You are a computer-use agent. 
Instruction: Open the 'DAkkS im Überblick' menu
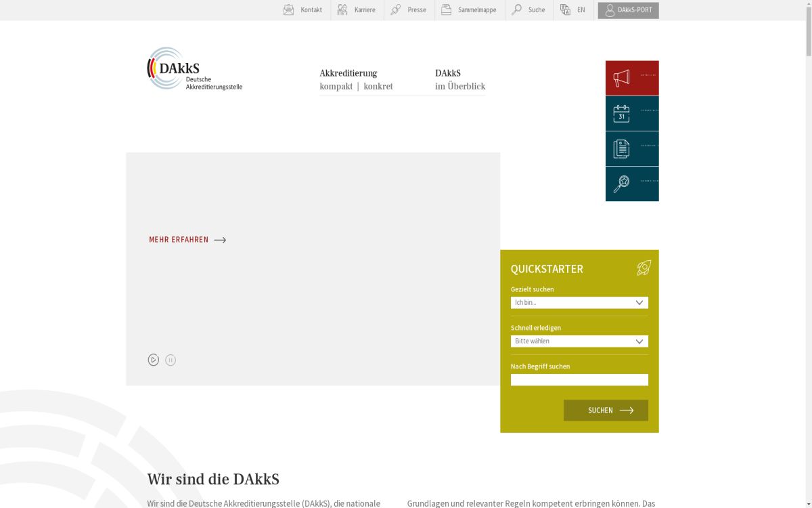(460, 80)
